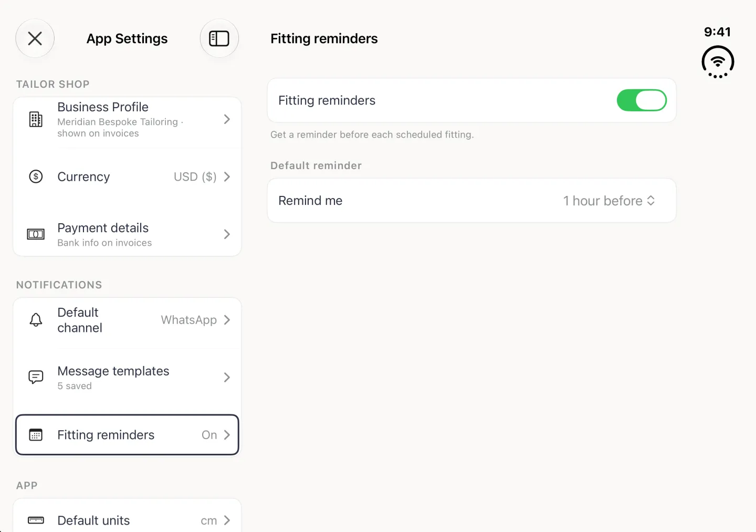Open the Business Profile settings label

coord(103,107)
